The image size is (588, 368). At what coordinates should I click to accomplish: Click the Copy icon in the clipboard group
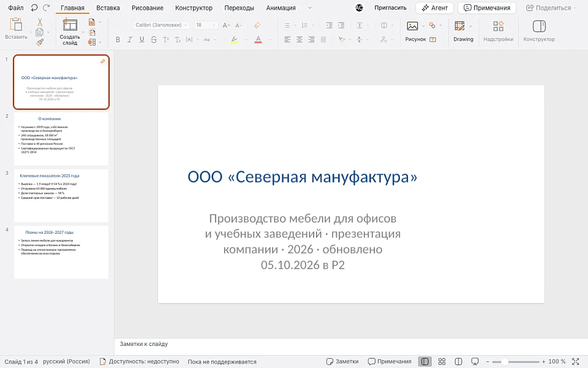click(39, 33)
